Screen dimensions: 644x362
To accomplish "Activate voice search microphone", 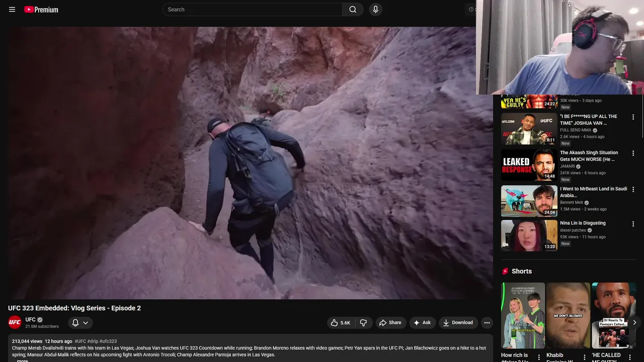I will (375, 10).
